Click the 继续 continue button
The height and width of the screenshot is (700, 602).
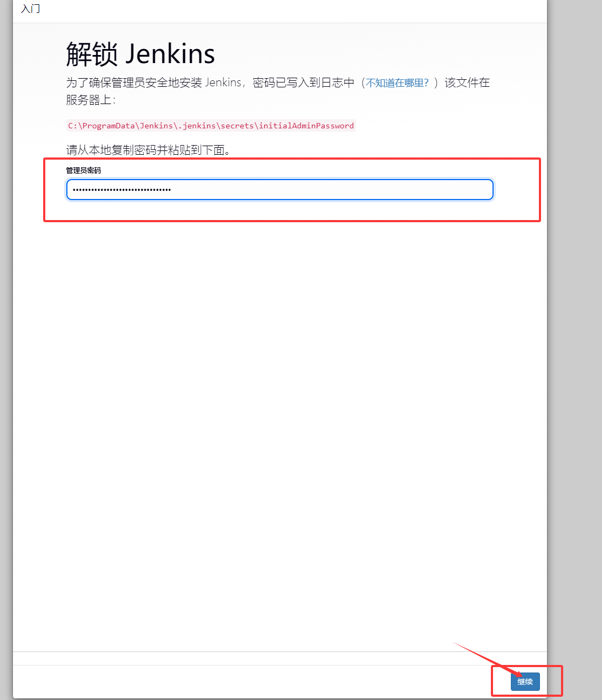pyautogui.click(x=525, y=682)
